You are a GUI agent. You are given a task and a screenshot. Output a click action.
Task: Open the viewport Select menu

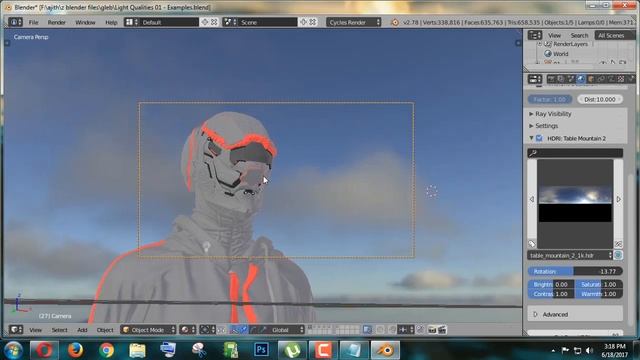point(59,330)
